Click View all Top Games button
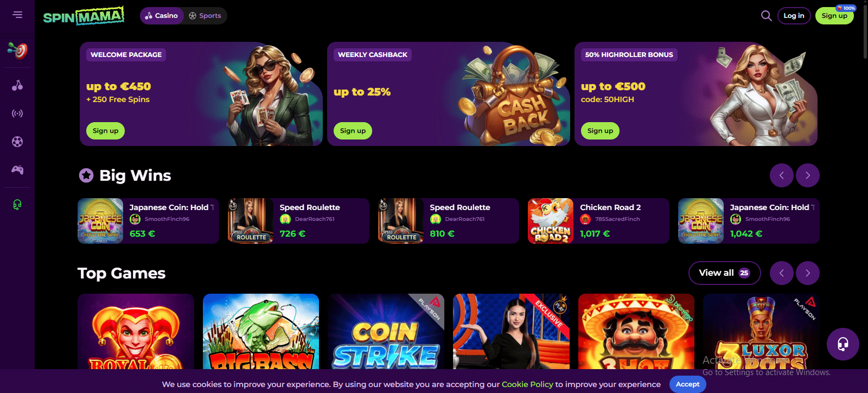This screenshot has width=868, height=393. [x=724, y=273]
